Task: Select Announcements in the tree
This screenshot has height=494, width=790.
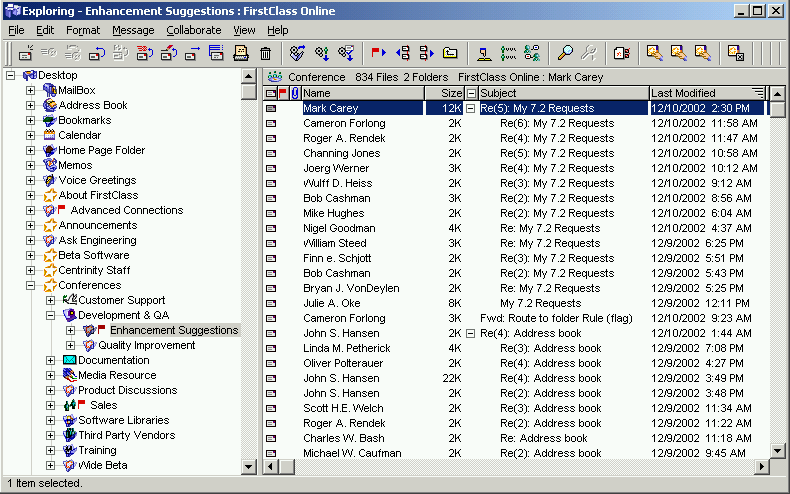Action: pos(98,225)
